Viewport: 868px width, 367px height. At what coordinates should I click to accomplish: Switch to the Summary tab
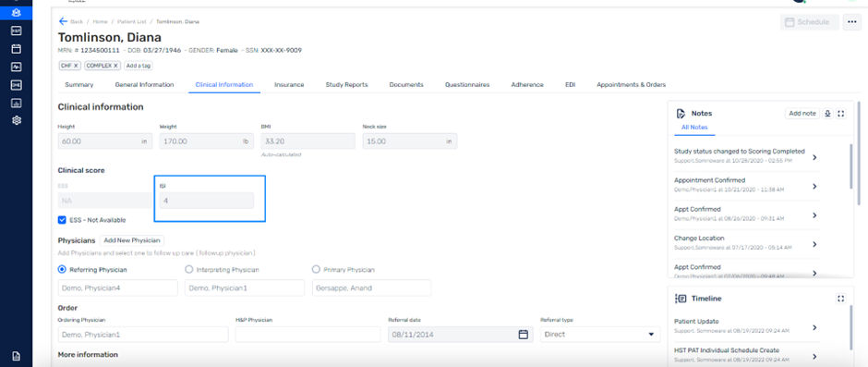pyautogui.click(x=79, y=85)
